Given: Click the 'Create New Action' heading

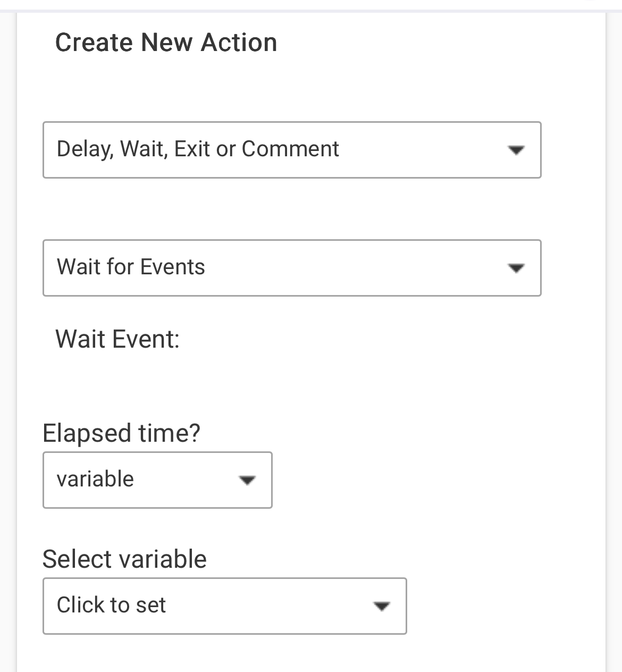Looking at the screenshot, I should [x=166, y=43].
